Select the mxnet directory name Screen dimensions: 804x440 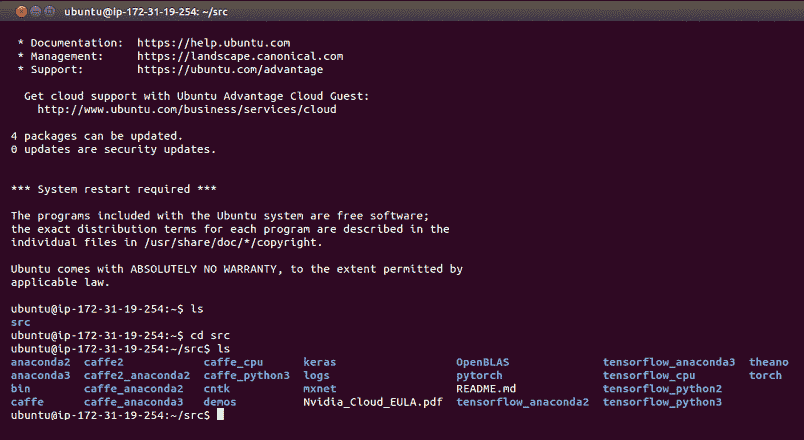point(319,389)
